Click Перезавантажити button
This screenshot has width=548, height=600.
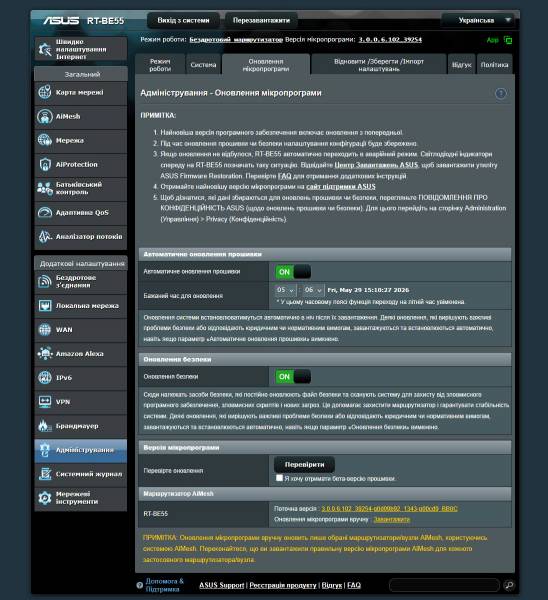(x=261, y=20)
